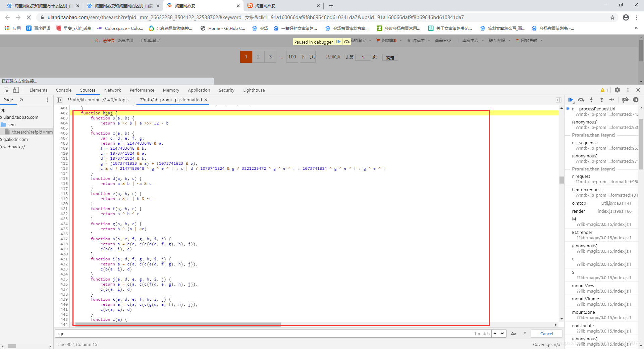Switch to the Console panel

coord(64,90)
